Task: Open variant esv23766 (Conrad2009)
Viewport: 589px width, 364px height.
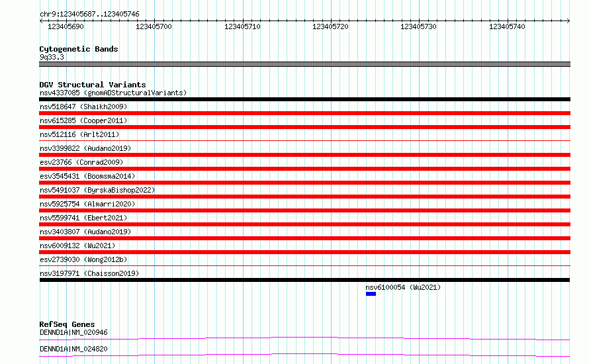Action: click(x=81, y=162)
